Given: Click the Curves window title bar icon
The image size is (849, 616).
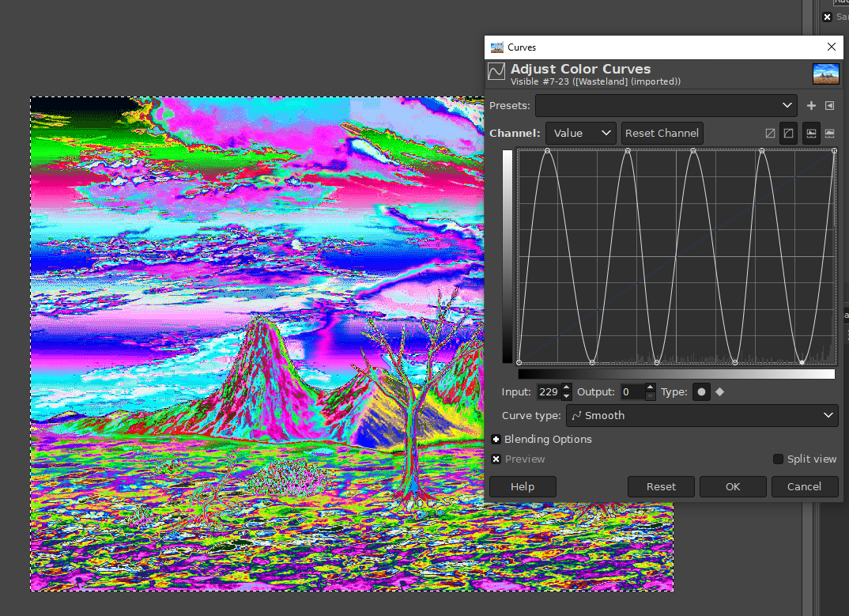Looking at the screenshot, I should click(496, 47).
